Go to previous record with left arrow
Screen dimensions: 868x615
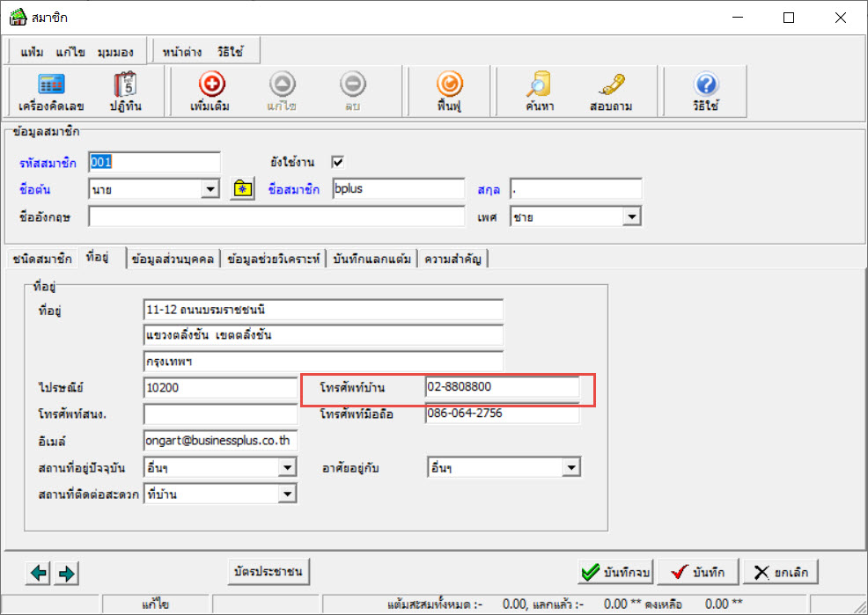(x=39, y=573)
